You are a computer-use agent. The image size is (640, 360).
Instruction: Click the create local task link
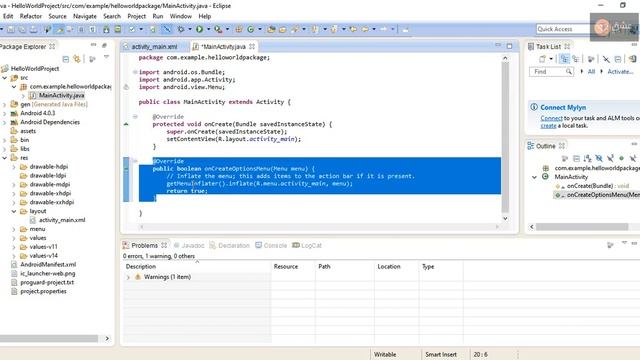pyautogui.click(x=548, y=126)
